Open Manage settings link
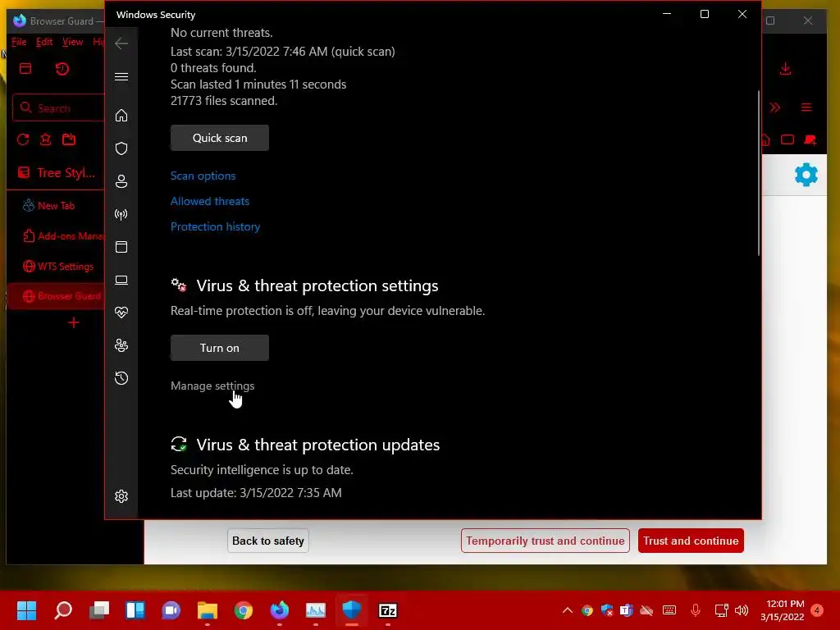The image size is (840, 630). [x=212, y=386]
